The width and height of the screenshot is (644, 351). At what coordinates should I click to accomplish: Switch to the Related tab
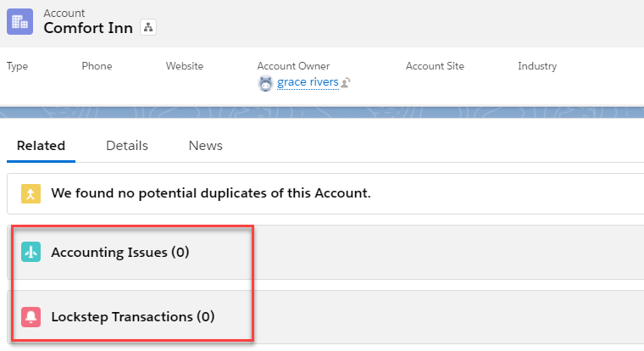point(41,146)
